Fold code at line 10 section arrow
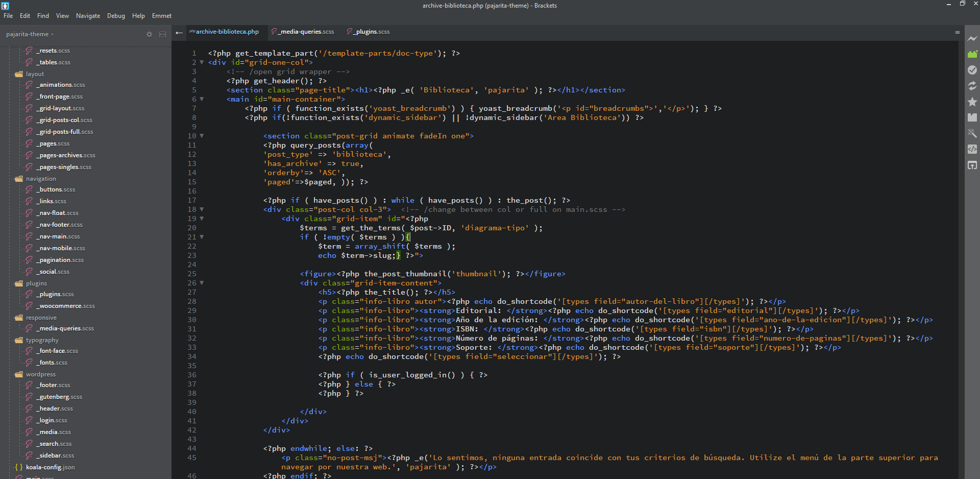Viewport: 980px width, 479px height. click(x=202, y=136)
